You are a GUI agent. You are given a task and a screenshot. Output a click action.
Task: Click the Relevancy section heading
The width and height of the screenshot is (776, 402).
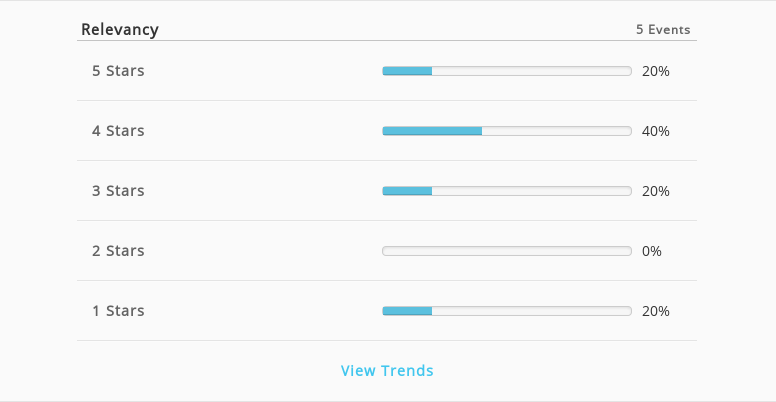click(120, 30)
